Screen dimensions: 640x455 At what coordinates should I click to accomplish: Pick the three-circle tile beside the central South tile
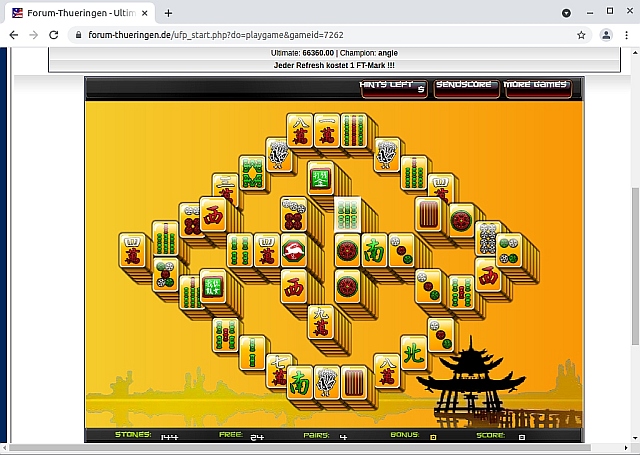[401, 250]
